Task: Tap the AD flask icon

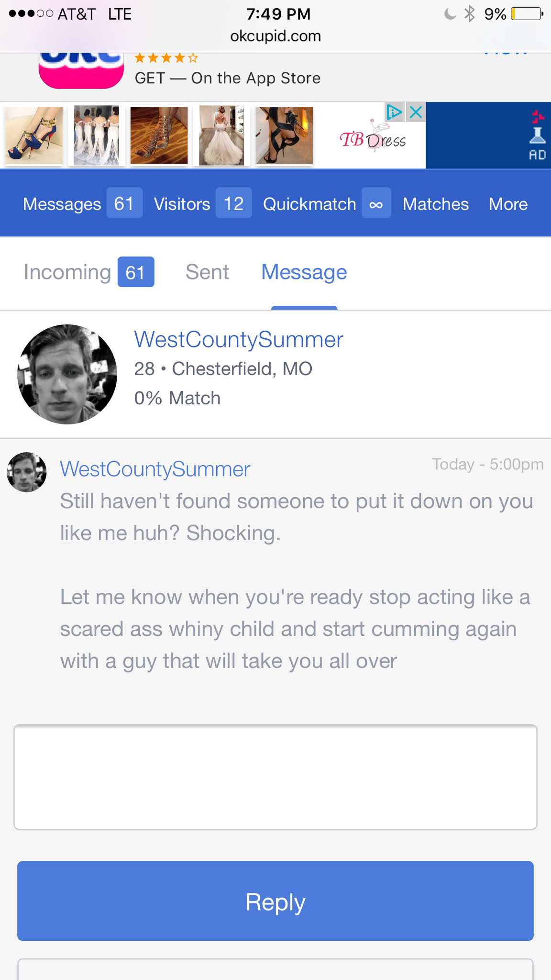Action: point(537,136)
